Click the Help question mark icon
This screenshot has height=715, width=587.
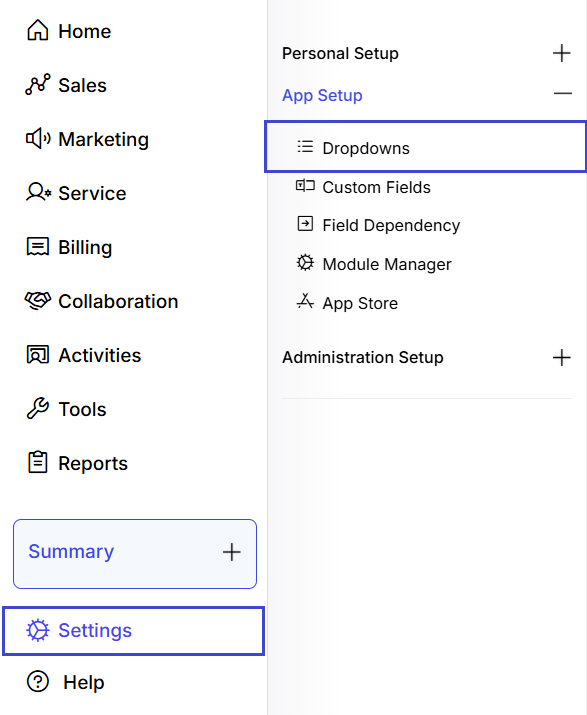coord(38,682)
